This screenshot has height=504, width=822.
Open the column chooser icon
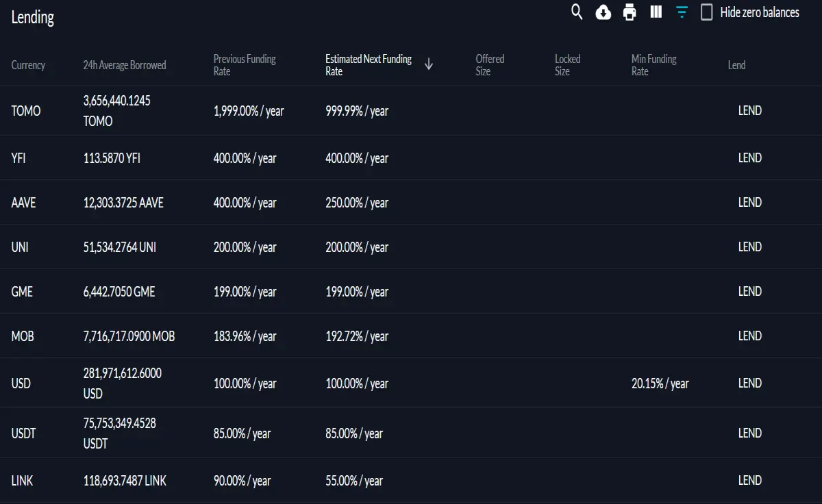tap(656, 12)
